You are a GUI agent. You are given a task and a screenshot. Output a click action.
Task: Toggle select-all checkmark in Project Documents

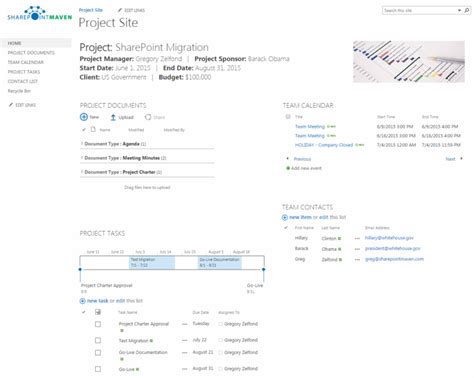(x=84, y=130)
